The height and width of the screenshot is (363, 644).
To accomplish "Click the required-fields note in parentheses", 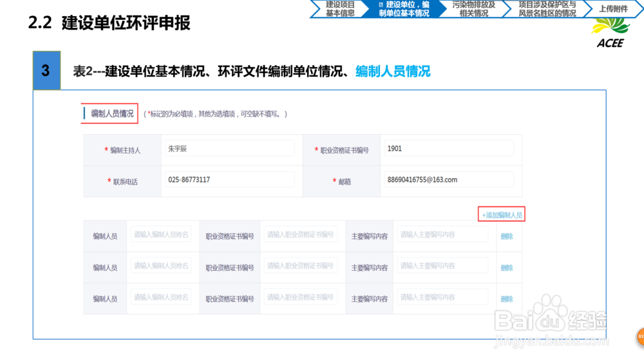I will 215,114.
